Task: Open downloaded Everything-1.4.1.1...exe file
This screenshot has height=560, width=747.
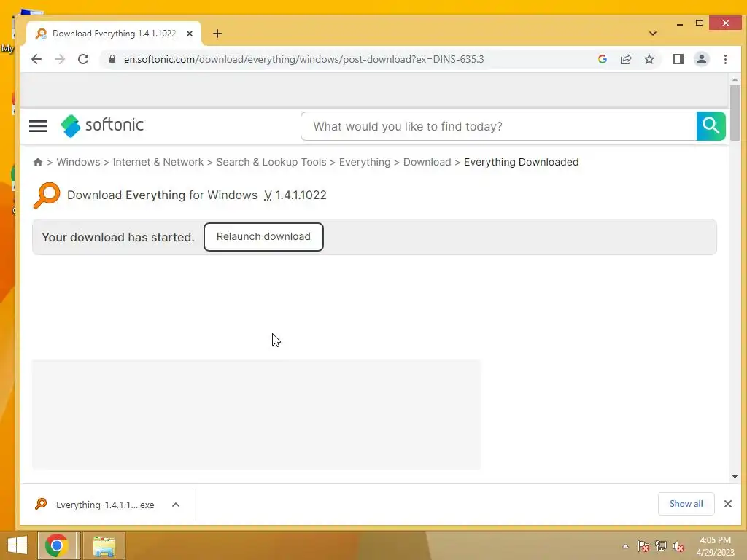Action: [96, 505]
